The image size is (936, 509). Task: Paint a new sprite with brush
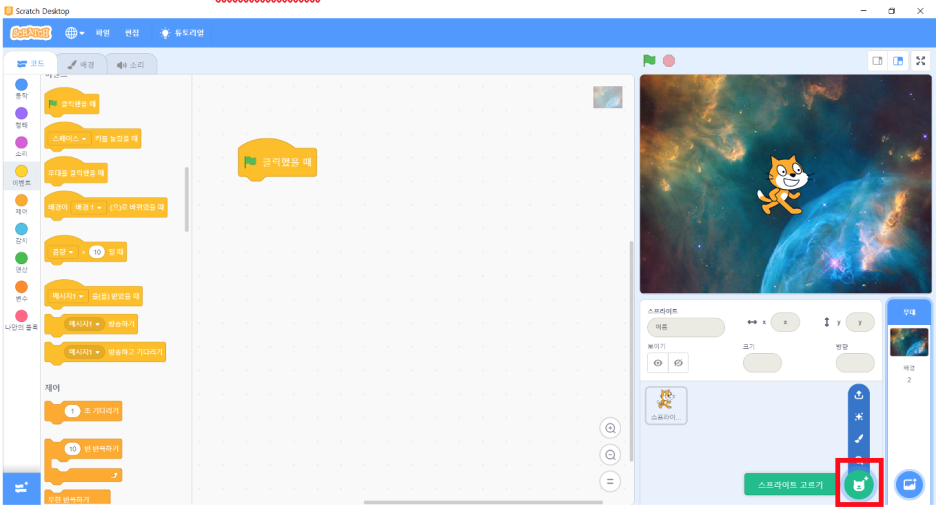(x=859, y=439)
